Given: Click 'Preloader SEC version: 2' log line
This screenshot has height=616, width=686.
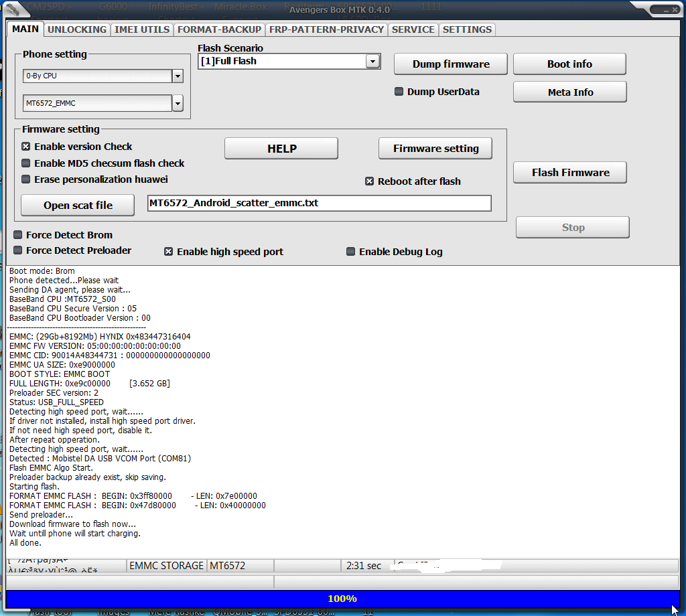Looking at the screenshot, I should pos(54,392).
